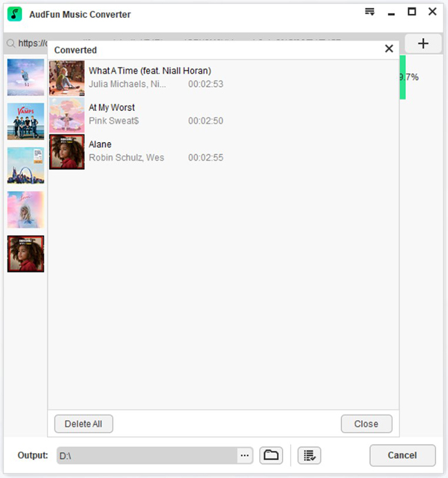Cancel the conversion
The width and height of the screenshot is (448, 478).
(403, 455)
